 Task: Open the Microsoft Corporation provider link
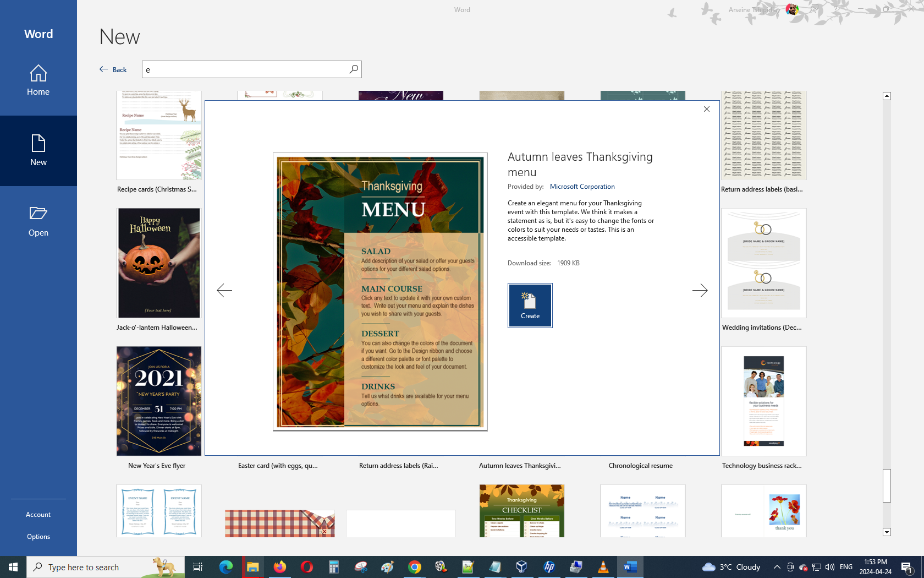coord(582,187)
